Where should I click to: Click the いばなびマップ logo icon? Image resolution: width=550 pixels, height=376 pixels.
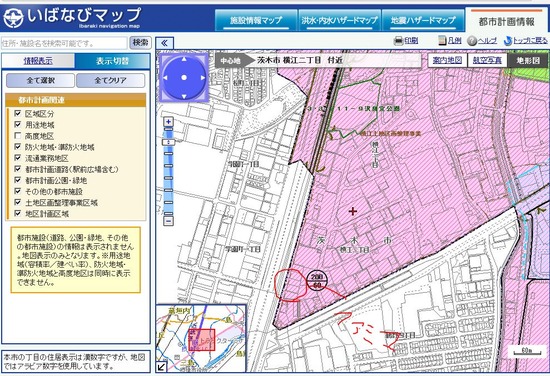click(x=13, y=18)
